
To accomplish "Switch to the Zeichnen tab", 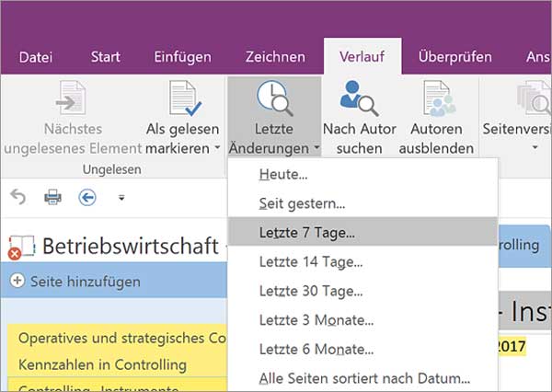I will [x=275, y=57].
